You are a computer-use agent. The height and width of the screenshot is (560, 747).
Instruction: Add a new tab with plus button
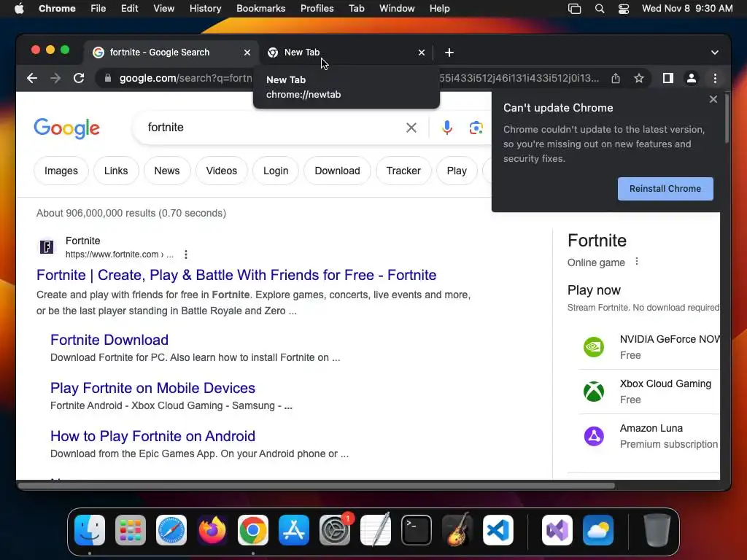click(449, 52)
